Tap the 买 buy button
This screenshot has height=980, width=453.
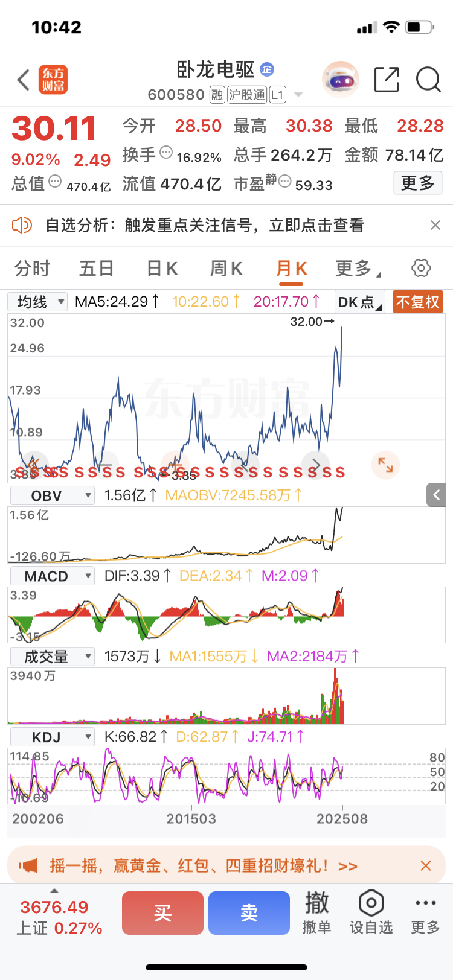tap(162, 913)
